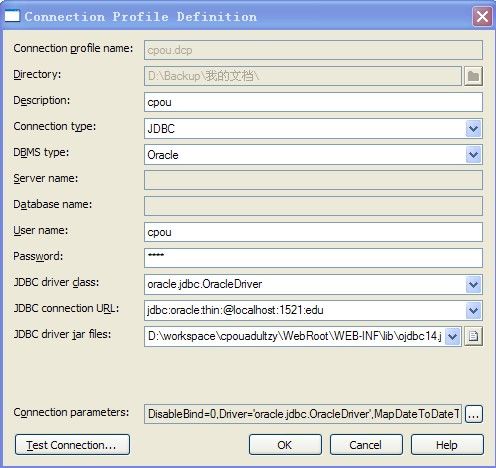This screenshot has height=468, width=496.
Task: Expand the JDBC driver jar files dropdown
Action: pos(453,336)
